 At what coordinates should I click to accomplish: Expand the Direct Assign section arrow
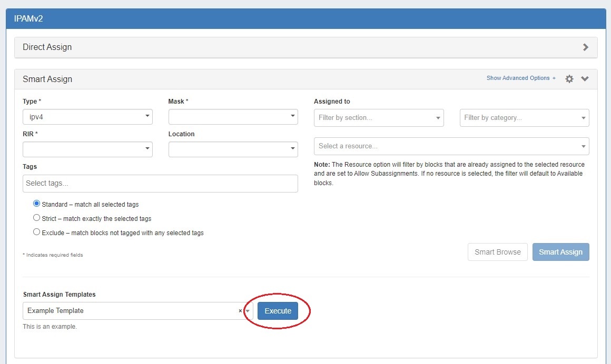(x=585, y=47)
